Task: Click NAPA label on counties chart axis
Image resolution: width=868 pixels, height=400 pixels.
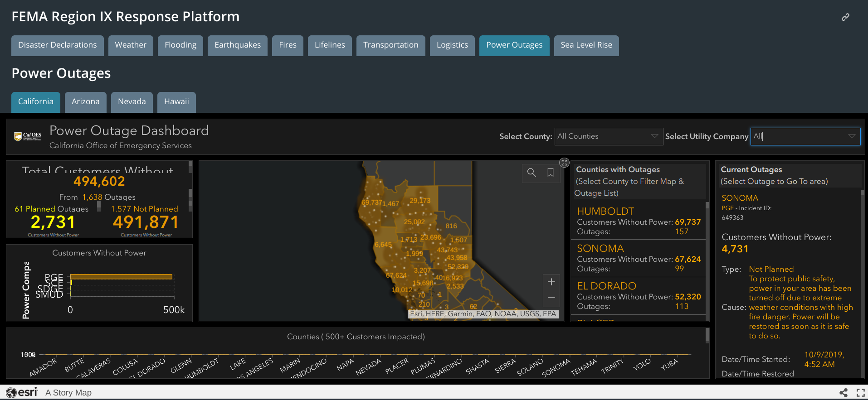Action: 345,365
